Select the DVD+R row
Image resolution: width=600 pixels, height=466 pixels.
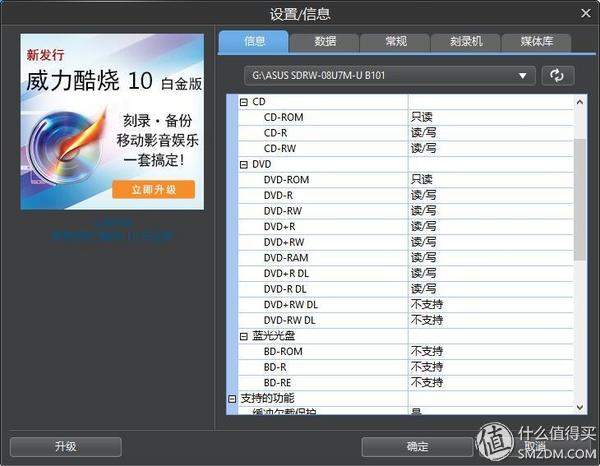[406, 227]
